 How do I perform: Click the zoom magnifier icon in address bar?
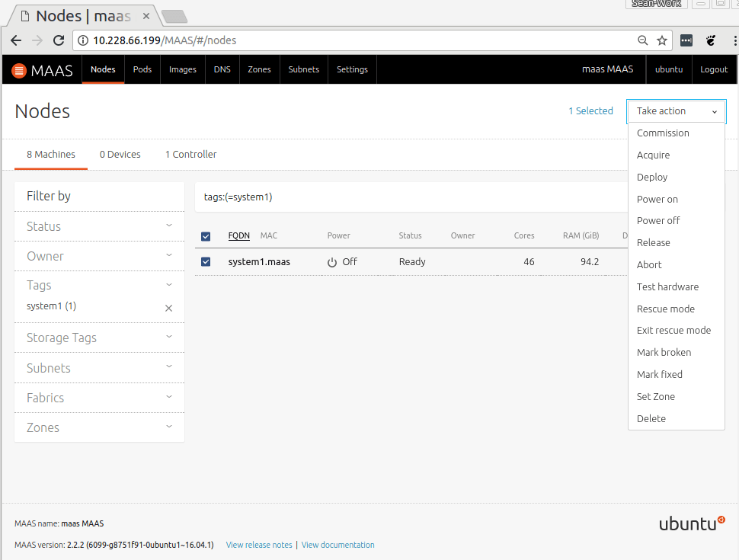[x=642, y=40]
